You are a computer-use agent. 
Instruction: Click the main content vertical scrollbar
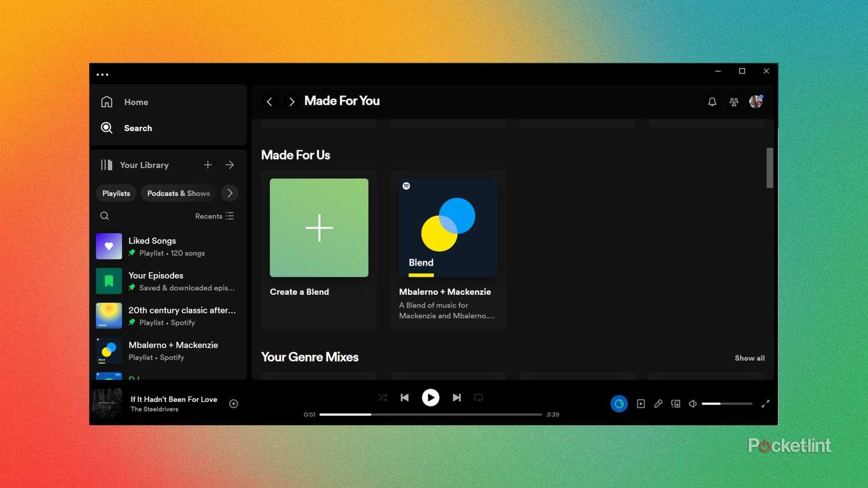[770, 168]
